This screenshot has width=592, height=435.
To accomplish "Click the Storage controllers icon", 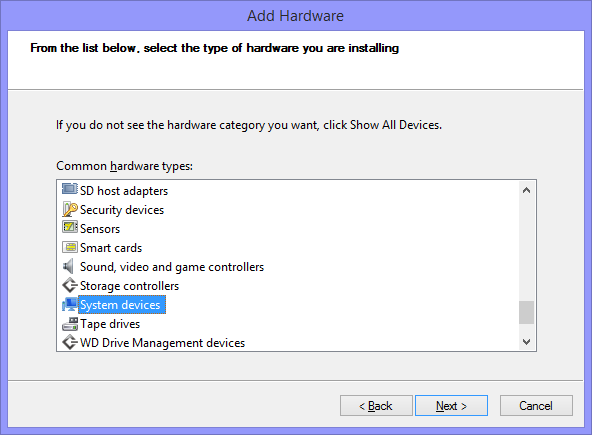I will click(69, 285).
